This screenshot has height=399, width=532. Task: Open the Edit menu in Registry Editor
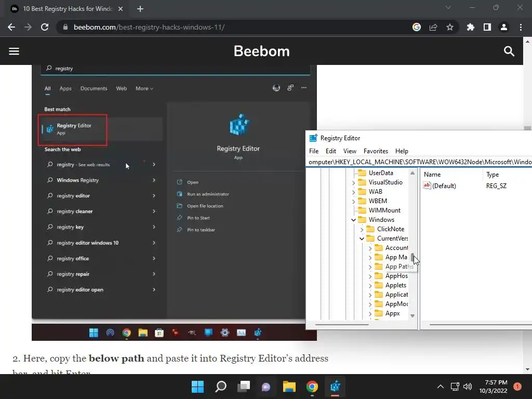click(x=331, y=151)
